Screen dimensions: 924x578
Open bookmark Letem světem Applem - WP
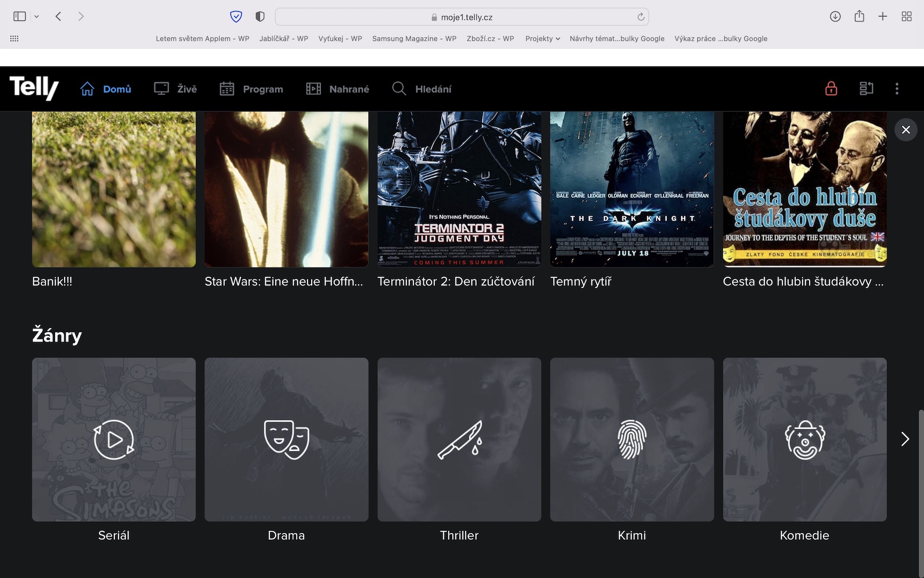203,39
